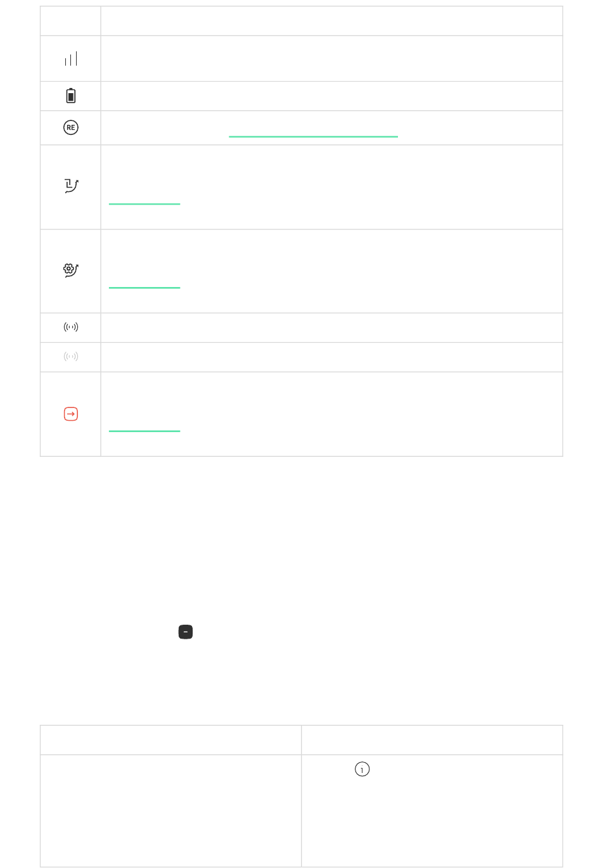This screenshot has width=602, height=868.
Task: Open green link beside red arrow icon
Action: 144,427
